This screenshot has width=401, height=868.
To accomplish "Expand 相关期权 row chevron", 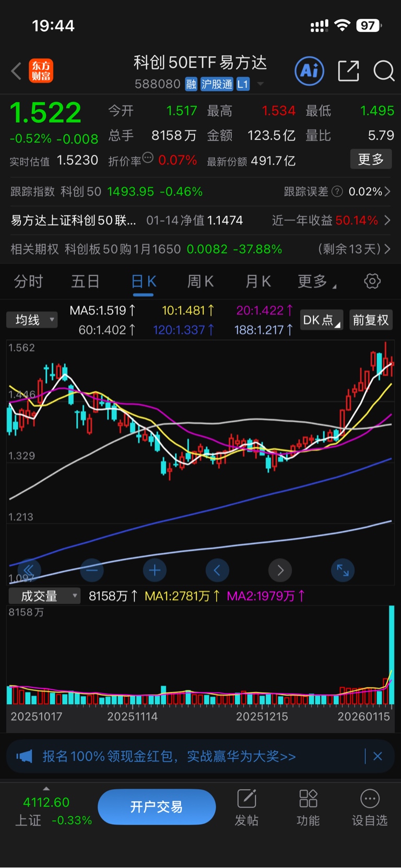I will (387, 249).
